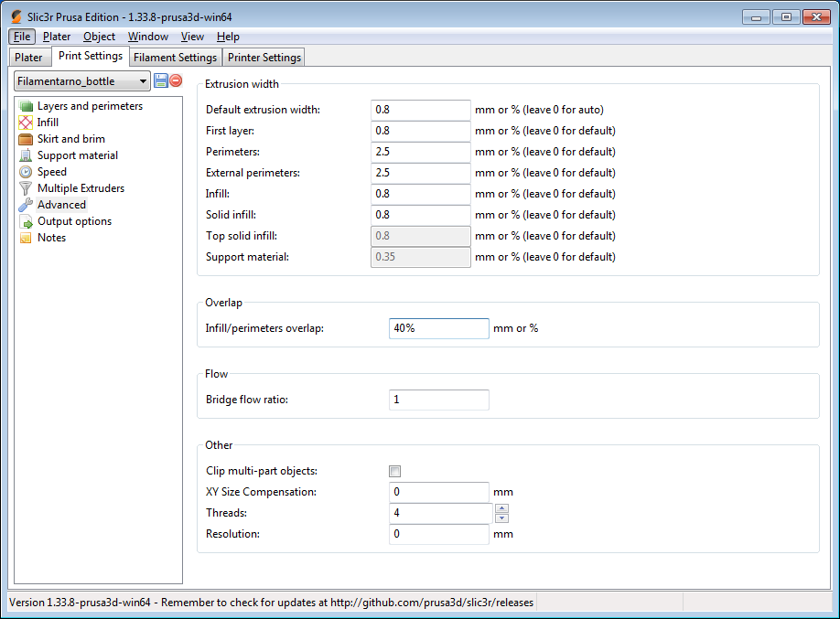Click the red delete preset icon
The height and width of the screenshot is (619, 840).
coord(176,80)
